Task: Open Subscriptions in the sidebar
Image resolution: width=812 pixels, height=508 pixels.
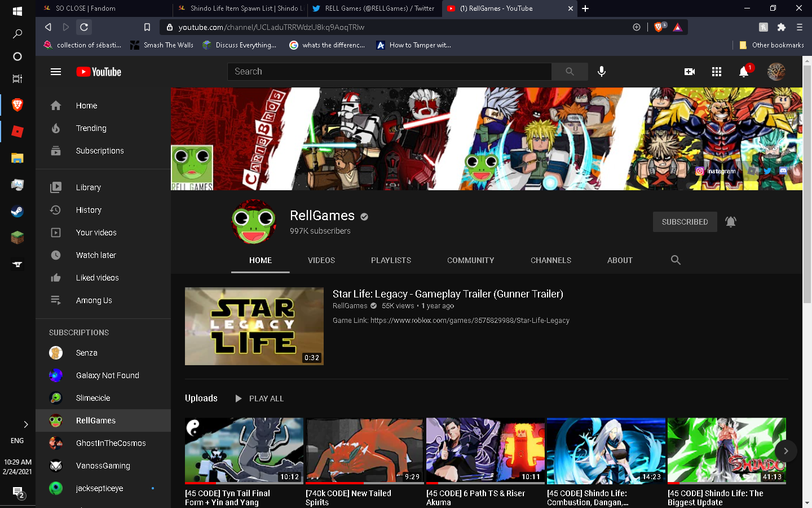Action: coord(103,151)
